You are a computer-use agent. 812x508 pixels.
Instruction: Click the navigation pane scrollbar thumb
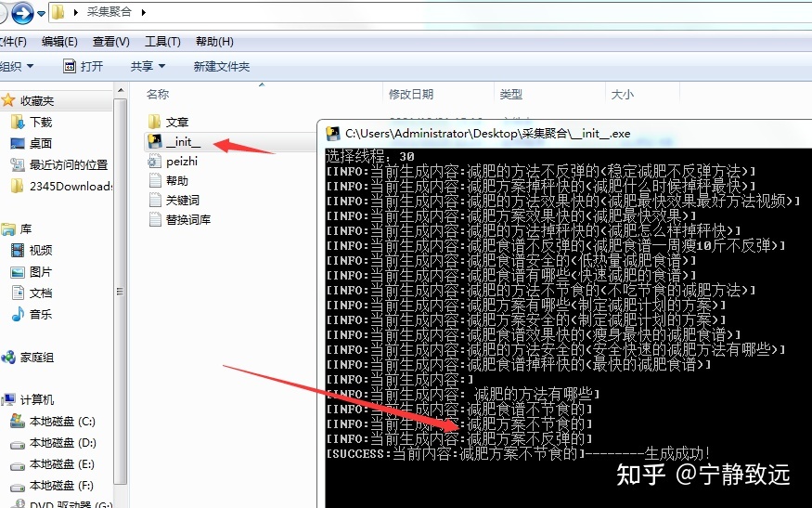pyautogui.click(x=120, y=292)
